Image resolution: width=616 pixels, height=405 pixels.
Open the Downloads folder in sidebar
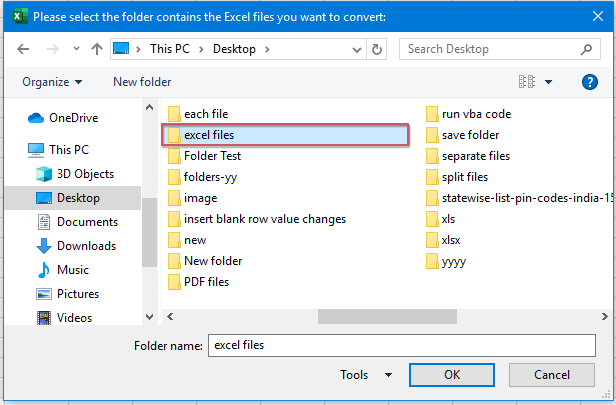click(x=85, y=246)
